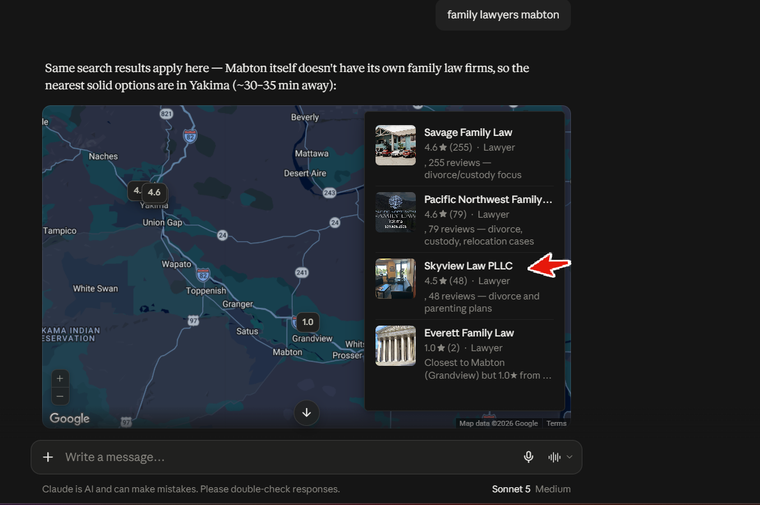Click the Pacific Northwest Family thumbnail image
760x505 pixels.
click(396, 212)
